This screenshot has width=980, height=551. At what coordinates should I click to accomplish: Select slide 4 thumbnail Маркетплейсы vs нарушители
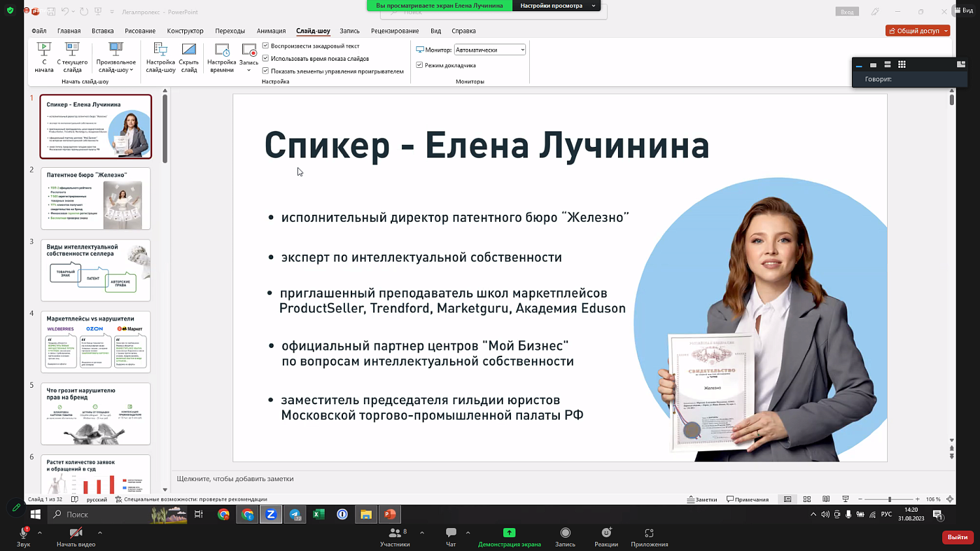(x=95, y=342)
